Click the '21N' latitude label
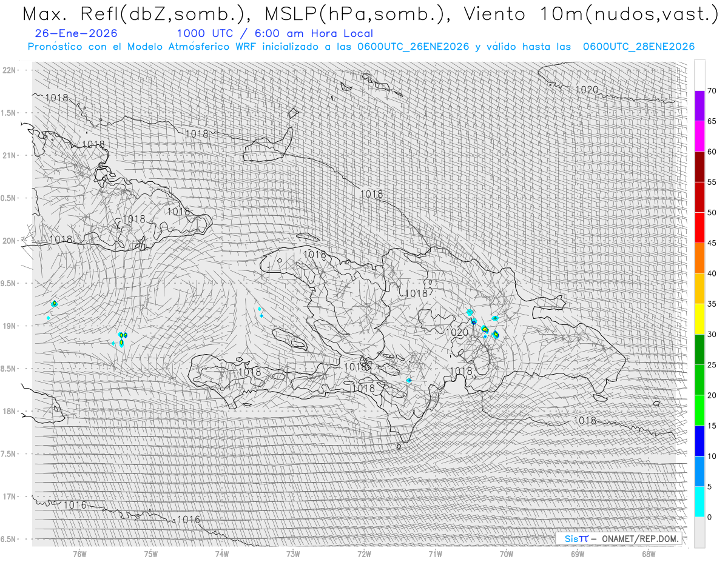The width and height of the screenshot is (728, 562). pyautogui.click(x=9, y=156)
